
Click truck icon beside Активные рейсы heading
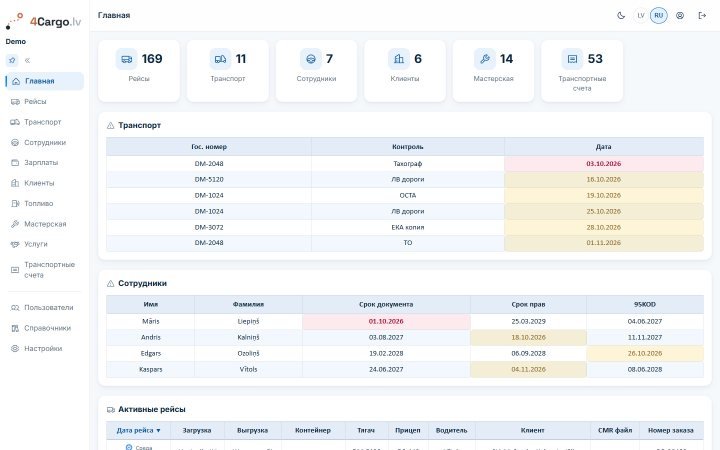tap(110, 410)
